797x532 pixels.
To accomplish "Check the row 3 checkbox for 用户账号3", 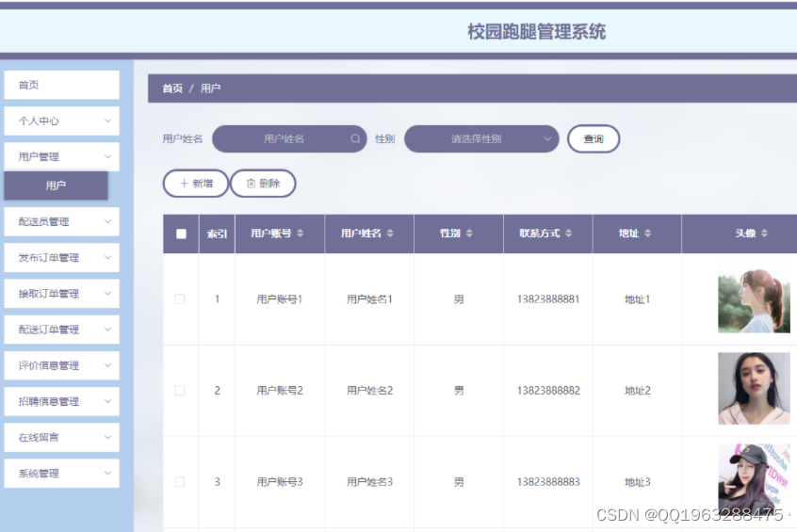I will (180, 482).
